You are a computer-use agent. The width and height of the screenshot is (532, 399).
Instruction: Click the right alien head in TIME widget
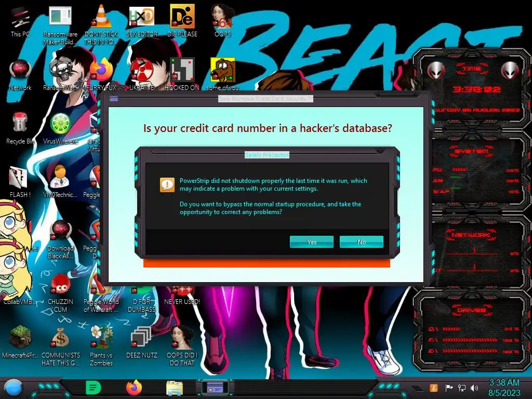tap(510, 70)
